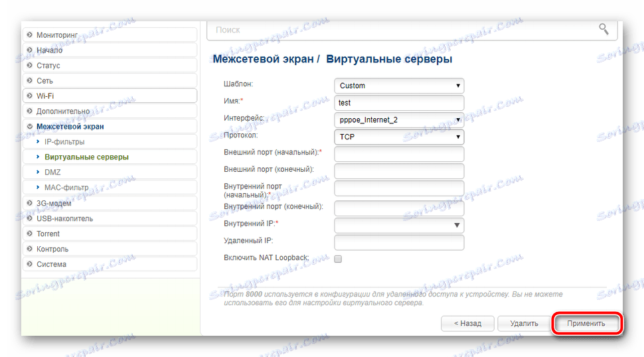Click the Контроль arrow icon in sidebar

pyautogui.click(x=30, y=249)
